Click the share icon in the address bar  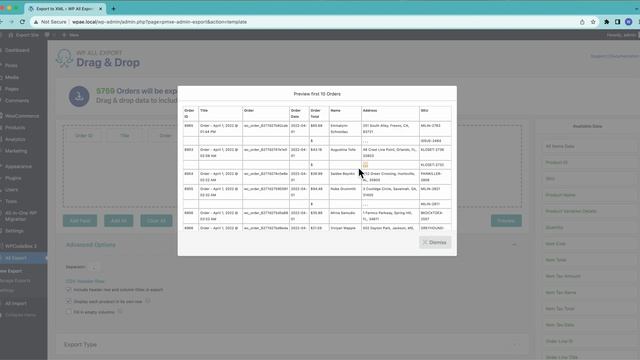click(x=582, y=22)
